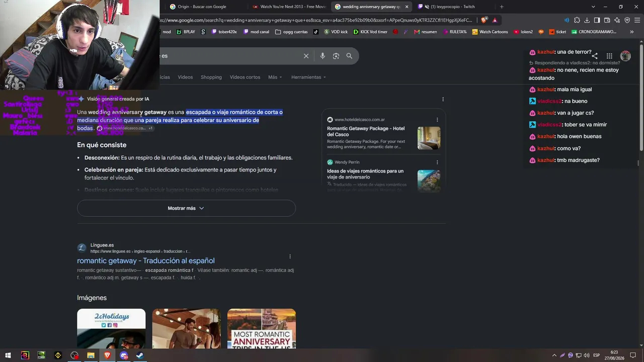
Task: Show hidden bookmarks with the double chevron
Action: pyautogui.click(x=632, y=32)
